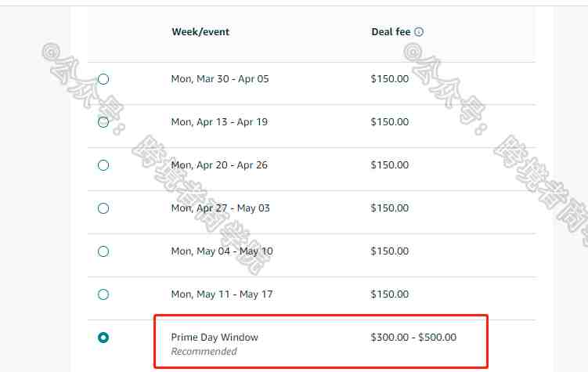Click the 'Mon, May 11 - May 17' label
The image size is (588, 372).
pyautogui.click(x=222, y=294)
